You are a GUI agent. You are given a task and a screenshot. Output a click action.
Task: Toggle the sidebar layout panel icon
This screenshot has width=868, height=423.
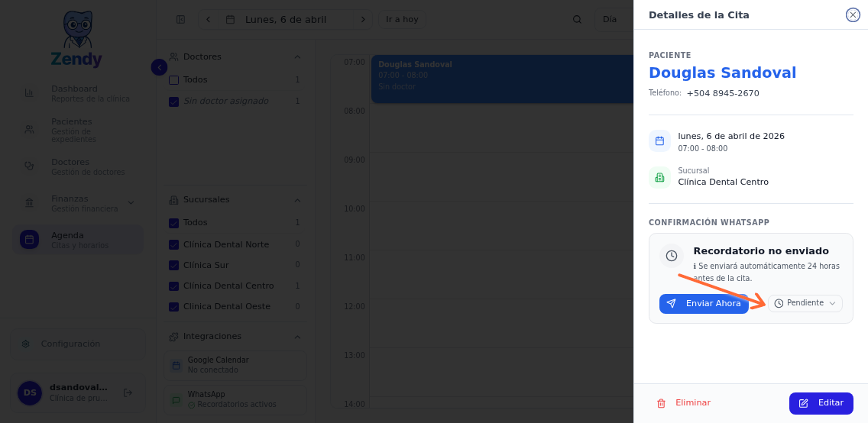pos(180,19)
